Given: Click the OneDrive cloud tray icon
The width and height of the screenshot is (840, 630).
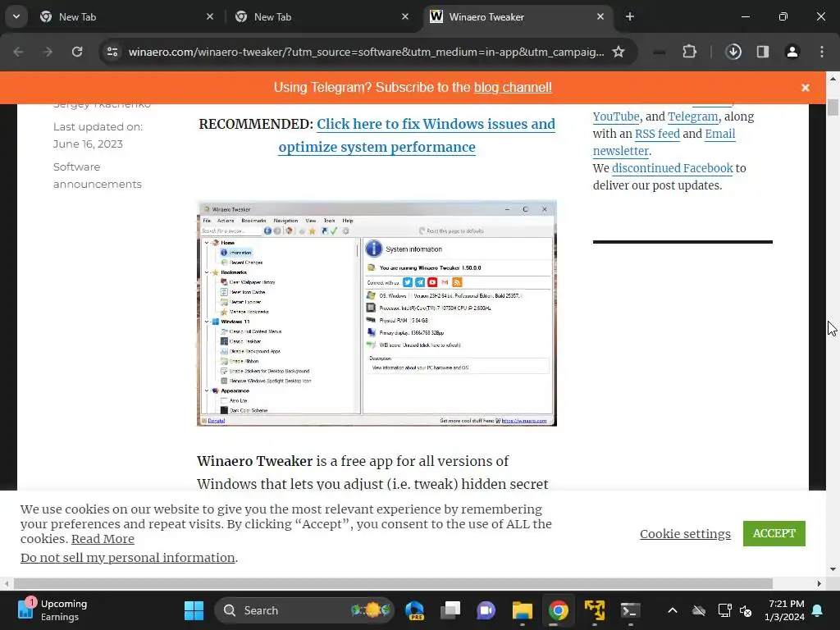Looking at the screenshot, I should (699, 610).
